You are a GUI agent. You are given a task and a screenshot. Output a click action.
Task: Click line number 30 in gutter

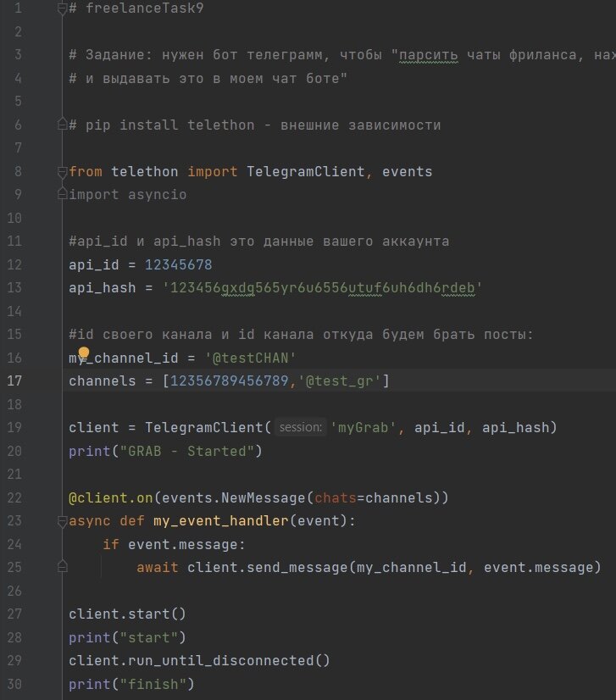[14, 684]
